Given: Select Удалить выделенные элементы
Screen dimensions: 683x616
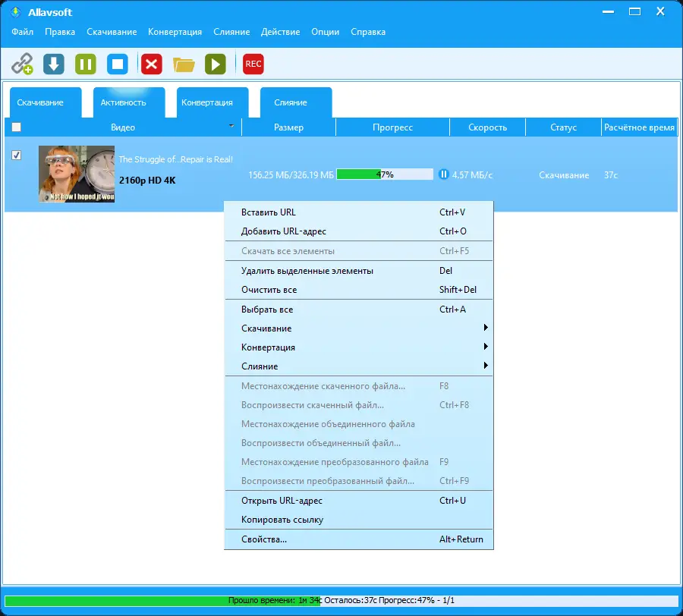Looking at the screenshot, I should point(358,271).
